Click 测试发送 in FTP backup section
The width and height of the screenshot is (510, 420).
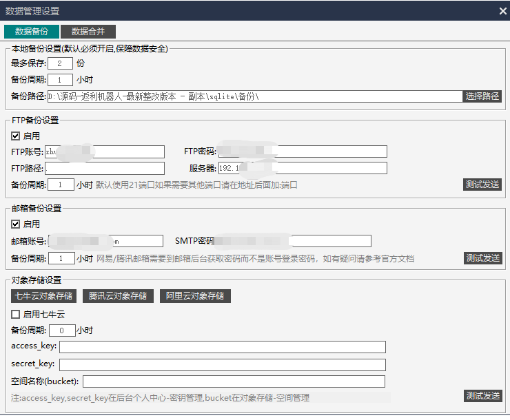[482, 185]
